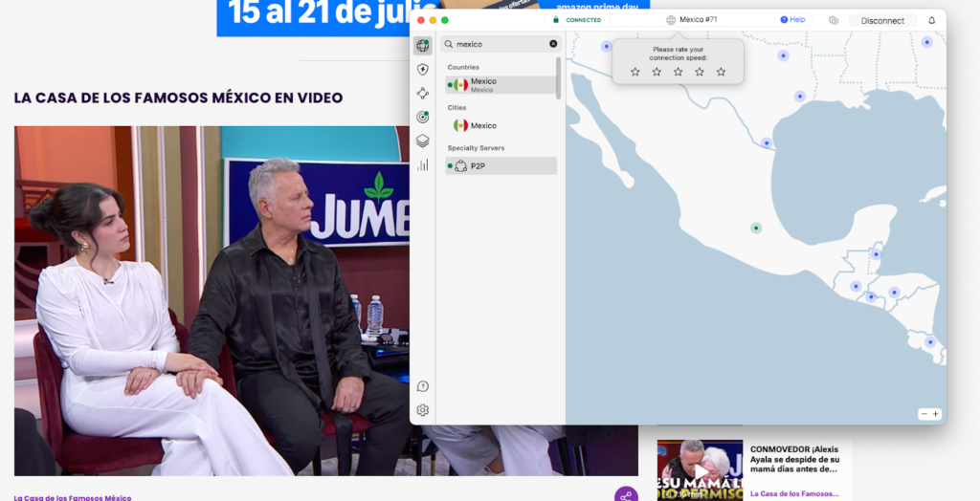Click the Disconnect button
The height and width of the screenshot is (501, 980).
click(882, 21)
